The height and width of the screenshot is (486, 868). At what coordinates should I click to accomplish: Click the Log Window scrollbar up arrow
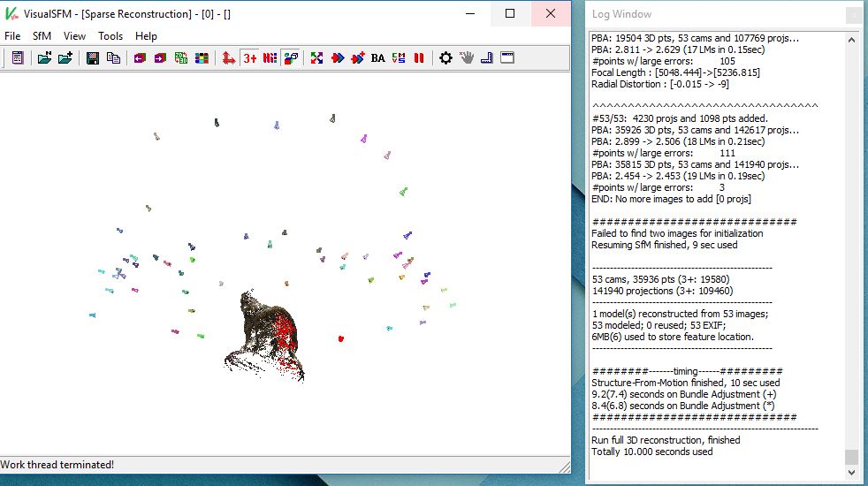pyautogui.click(x=851, y=39)
